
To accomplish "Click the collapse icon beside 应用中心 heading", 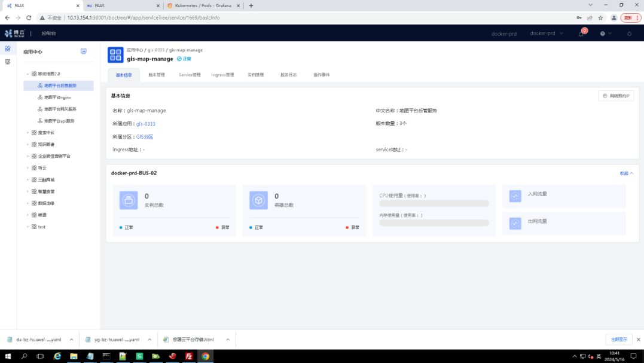I will [x=83, y=51].
